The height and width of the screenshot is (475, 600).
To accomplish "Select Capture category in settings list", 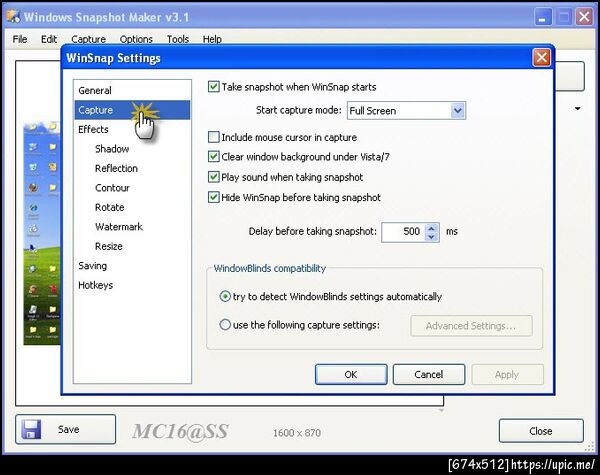I will 132,110.
